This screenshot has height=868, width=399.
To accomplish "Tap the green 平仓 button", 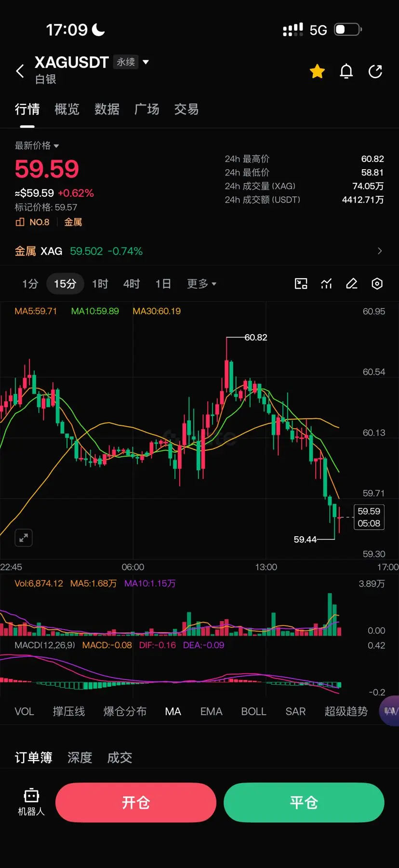I will point(304,802).
